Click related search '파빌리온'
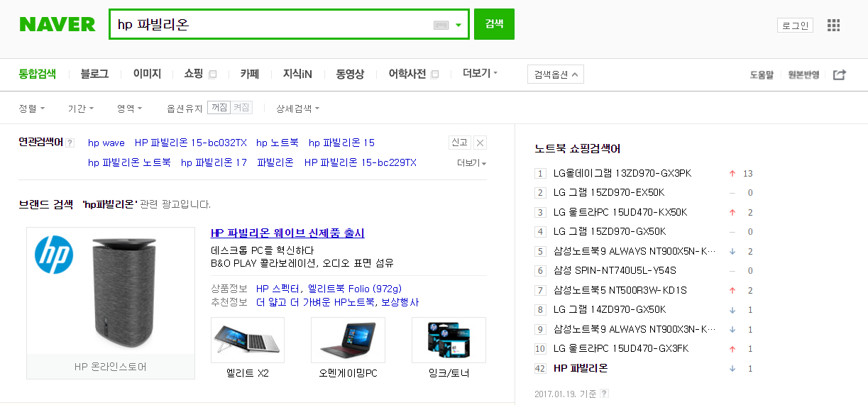 [275, 162]
